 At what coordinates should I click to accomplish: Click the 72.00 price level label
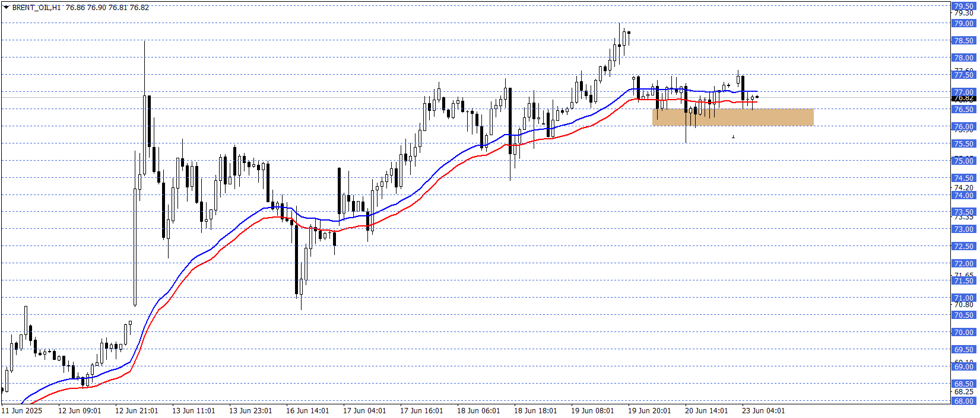pyautogui.click(x=964, y=263)
